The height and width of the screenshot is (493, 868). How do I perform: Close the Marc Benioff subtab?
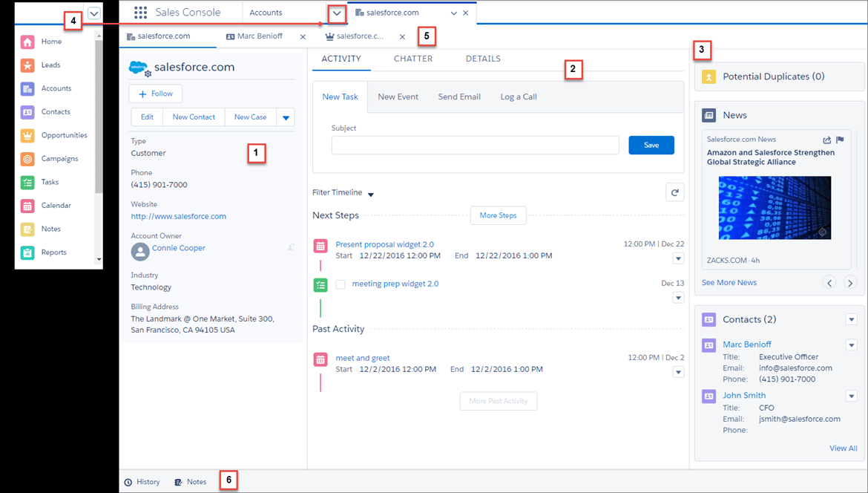pyautogui.click(x=303, y=37)
